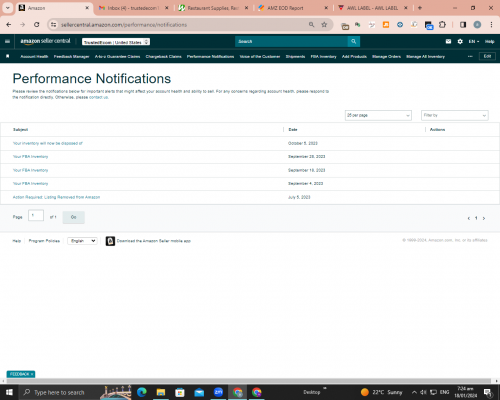Screen dimensions: 500x400
Task: Bookmark this page with the star icon
Action: (324, 25)
